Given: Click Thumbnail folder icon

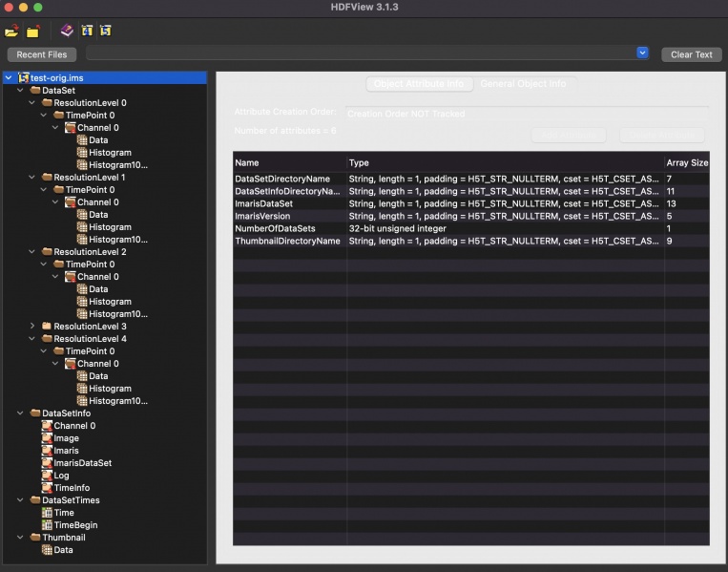Looking at the screenshot, I should [35, 538].
